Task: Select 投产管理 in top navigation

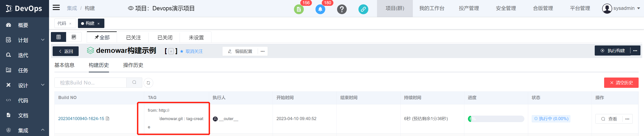Action: pos(469,8)
